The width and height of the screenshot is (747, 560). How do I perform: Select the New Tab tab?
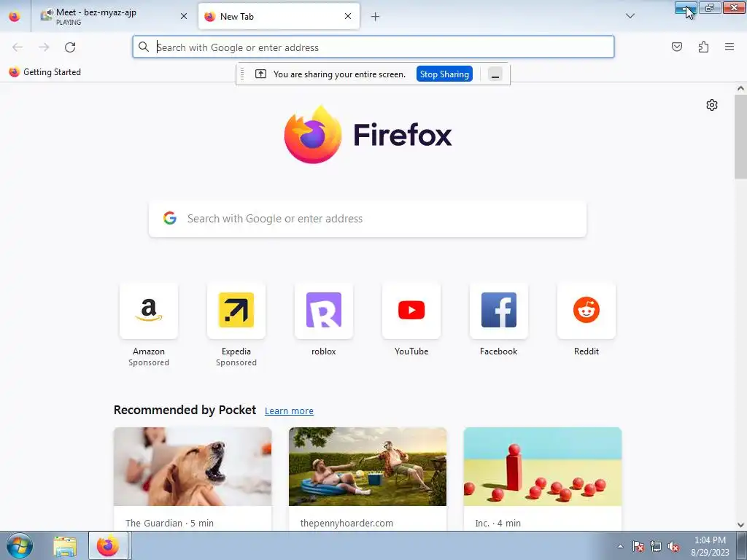(x=279, y=16)
